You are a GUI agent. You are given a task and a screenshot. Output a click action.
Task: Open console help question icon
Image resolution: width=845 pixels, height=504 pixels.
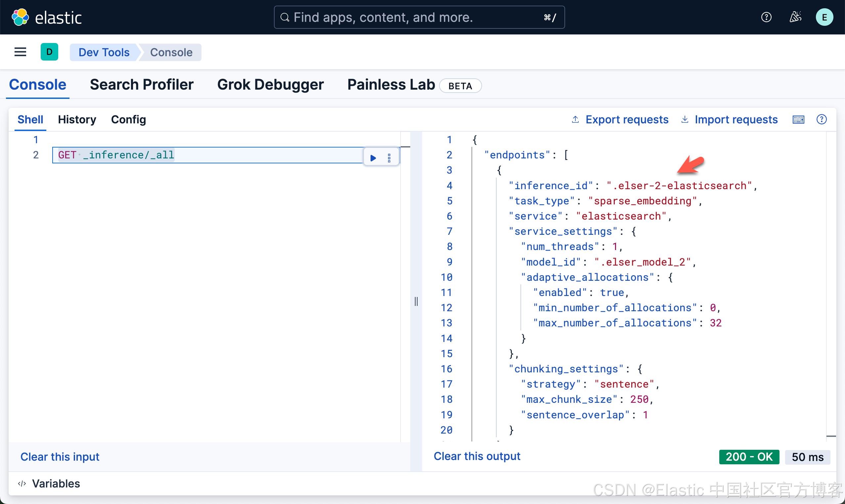coord(821,119)
